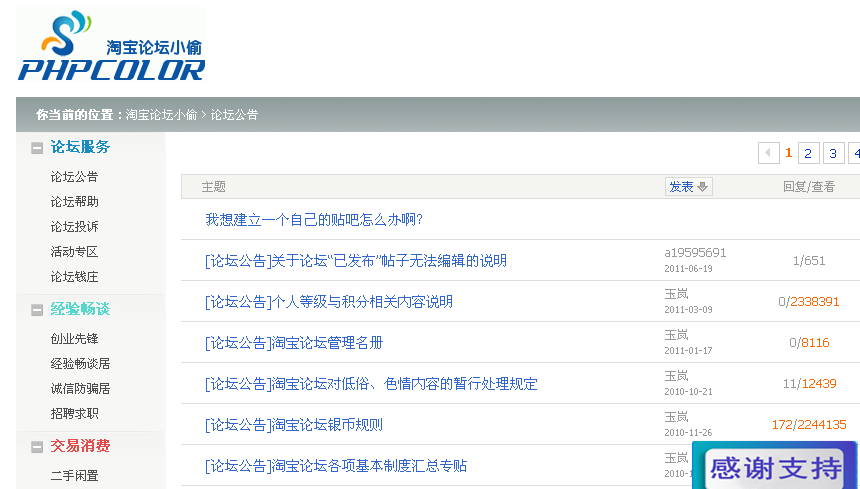Screen dimensions: 860x489
Task: Open post 淘宝论坛银币规则
Action: [x=294, y=425]
